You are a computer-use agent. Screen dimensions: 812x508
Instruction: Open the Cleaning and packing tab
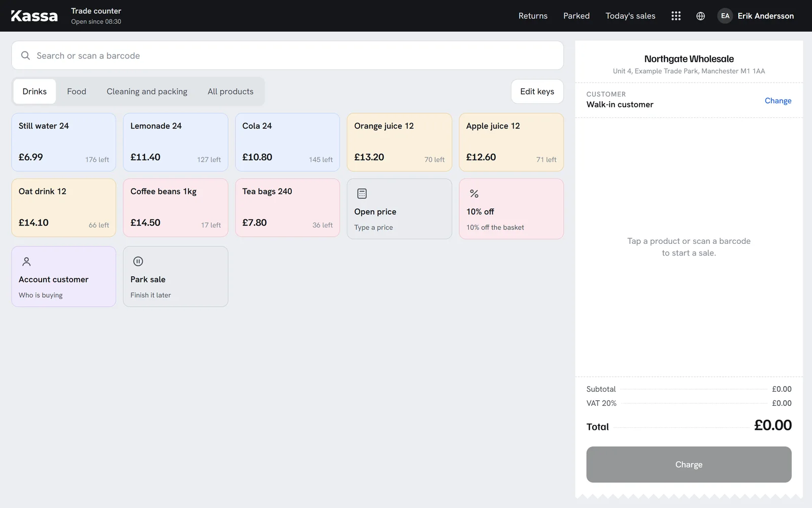tap(147, 91)
